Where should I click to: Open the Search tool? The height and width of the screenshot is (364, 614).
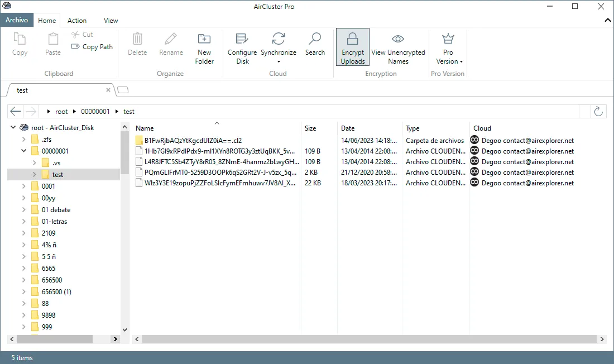(x=315, y=44)
